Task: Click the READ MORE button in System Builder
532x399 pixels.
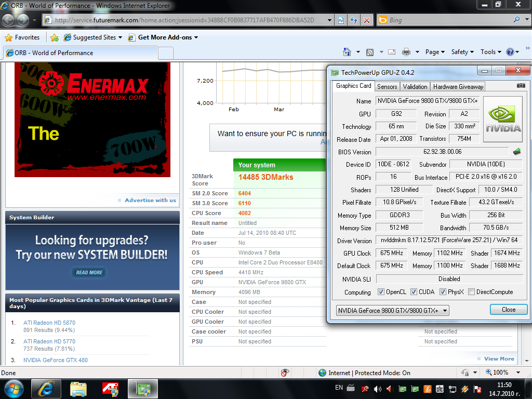Action: click(89, 272)
